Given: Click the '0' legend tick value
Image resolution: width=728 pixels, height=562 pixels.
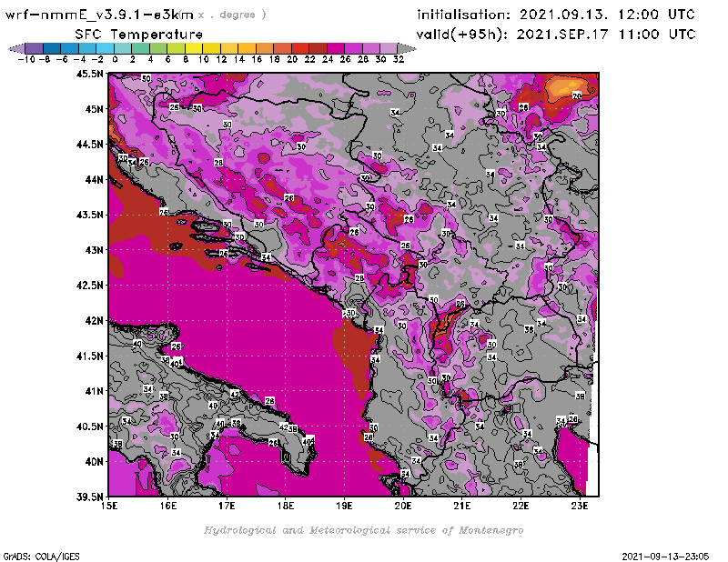Looking at the screenshot, I should (x=115, y=59).
